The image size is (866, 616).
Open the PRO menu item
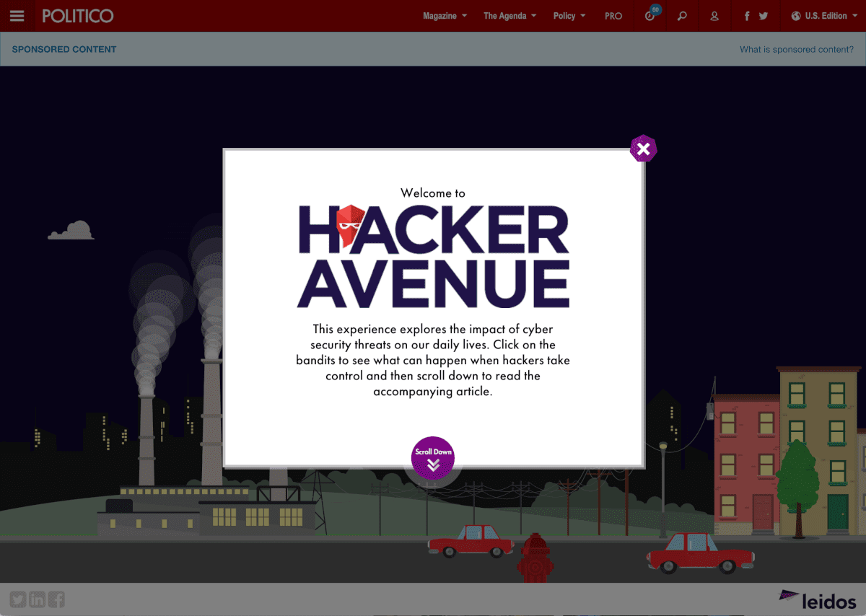(613, 16)
